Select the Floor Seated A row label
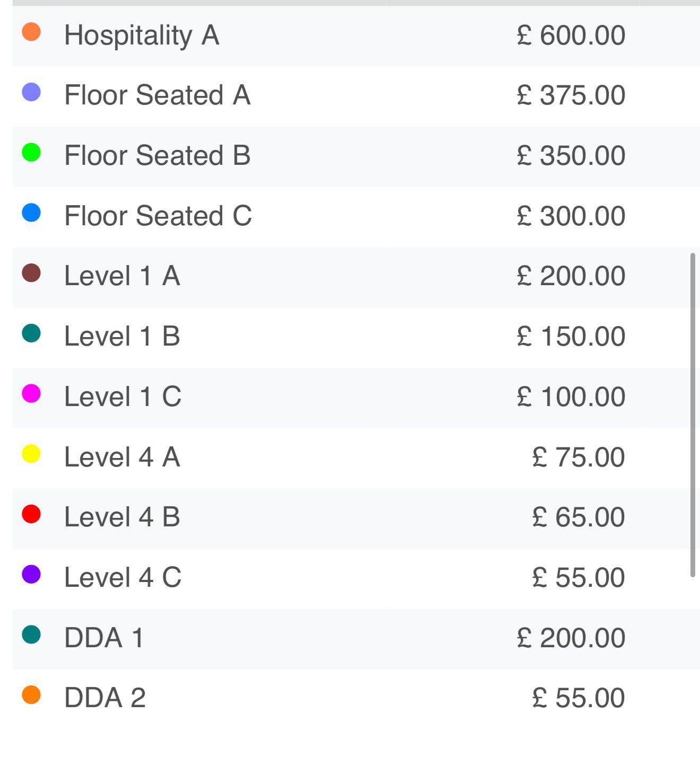Viewport: 700px width, 766px height. [157, 96]
